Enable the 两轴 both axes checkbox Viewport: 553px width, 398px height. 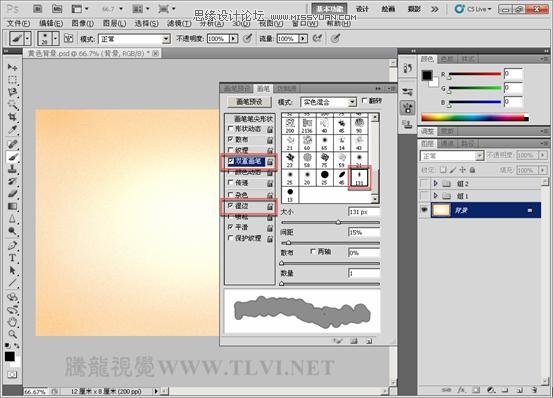[x=313, y=252]
